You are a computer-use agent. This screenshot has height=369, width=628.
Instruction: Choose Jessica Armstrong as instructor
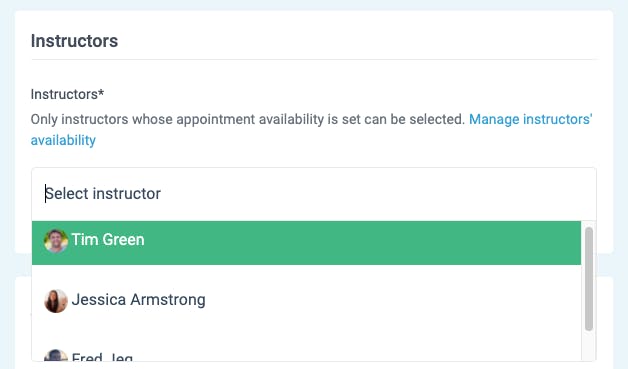pos(306,300)
